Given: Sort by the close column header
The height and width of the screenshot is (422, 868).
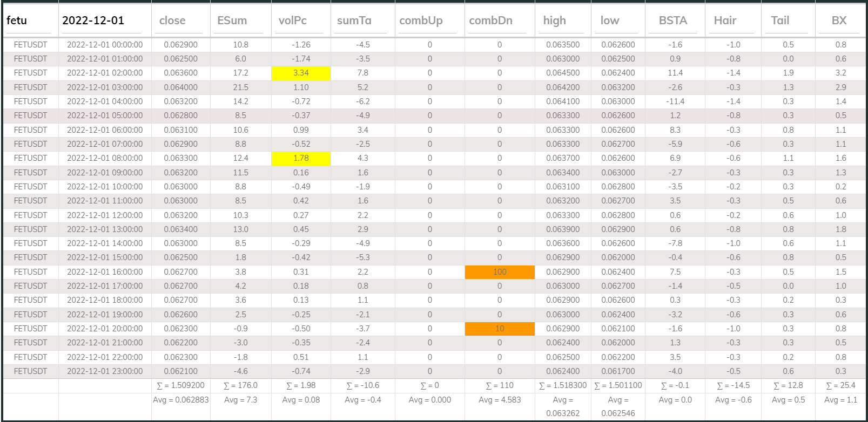Looking at the screenshot, I should 172,21.
